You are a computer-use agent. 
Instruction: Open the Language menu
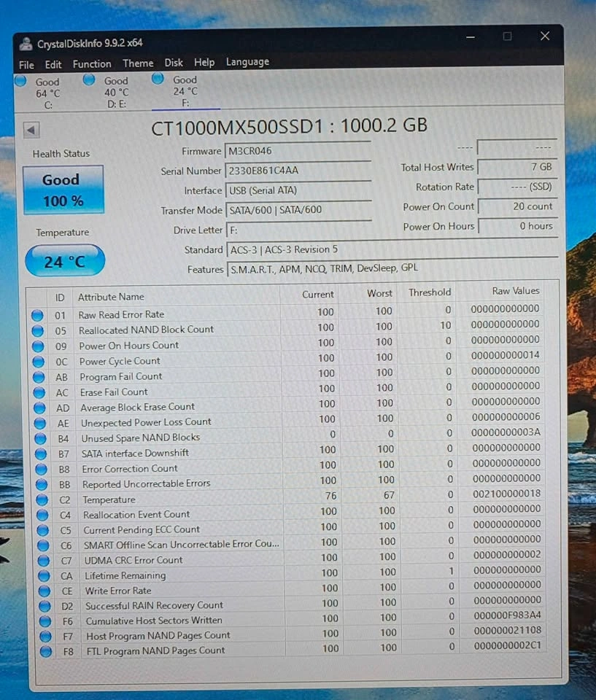coord(247,62)
